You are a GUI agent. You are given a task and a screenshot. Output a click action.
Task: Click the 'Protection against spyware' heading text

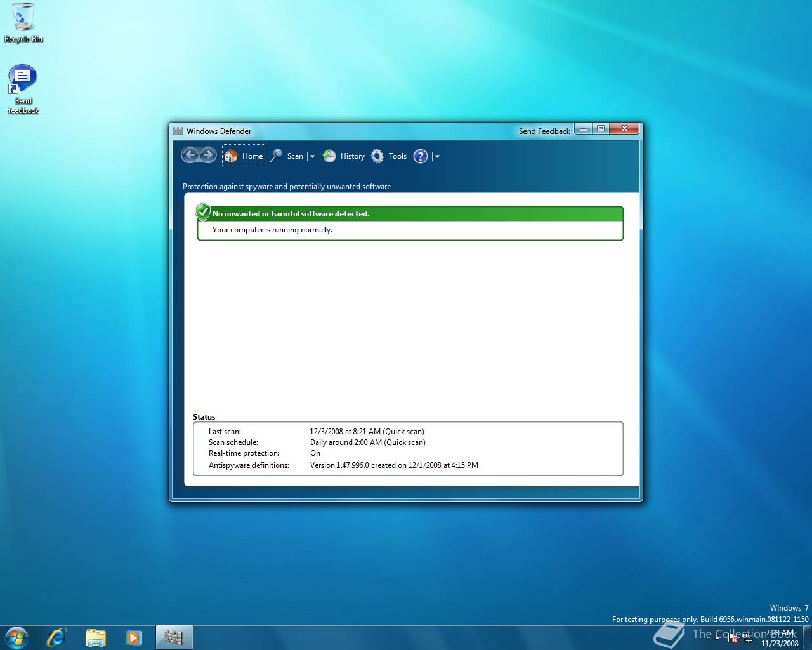287,187
